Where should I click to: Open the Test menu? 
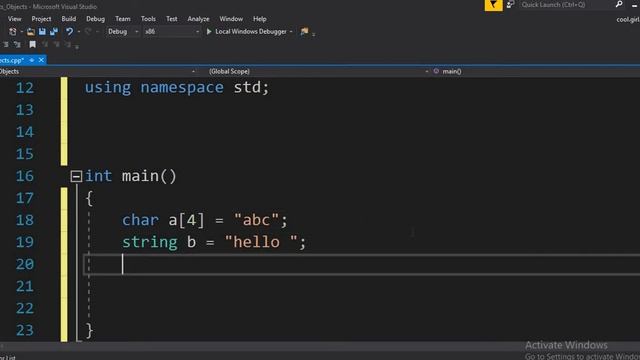coord(171,19)
